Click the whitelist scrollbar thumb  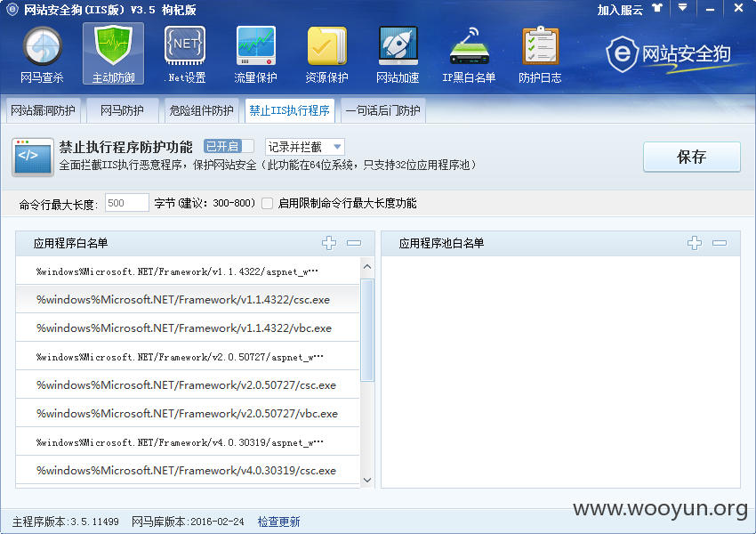[x=367, y=330]
